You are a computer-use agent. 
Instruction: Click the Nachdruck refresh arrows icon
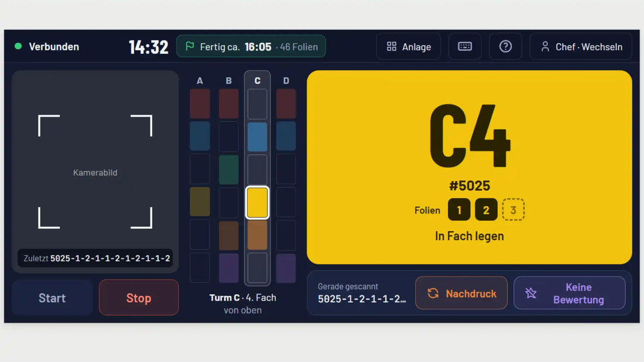[x=433, y=293]
